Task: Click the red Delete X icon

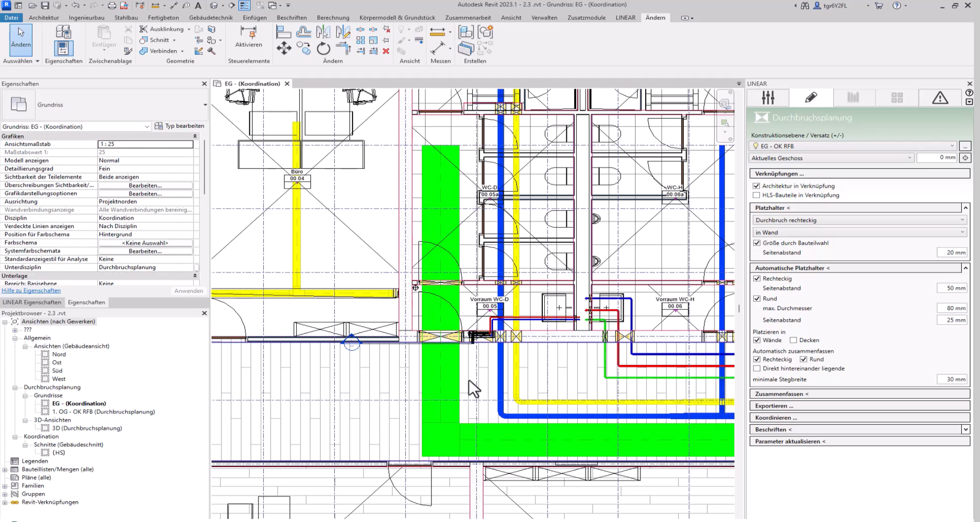Action: (x=386, y=51)
